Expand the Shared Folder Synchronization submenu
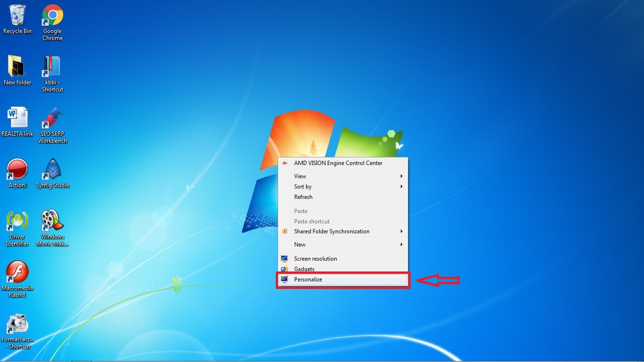The height and width of the screenshot is (362, 644). pos(343,231)
